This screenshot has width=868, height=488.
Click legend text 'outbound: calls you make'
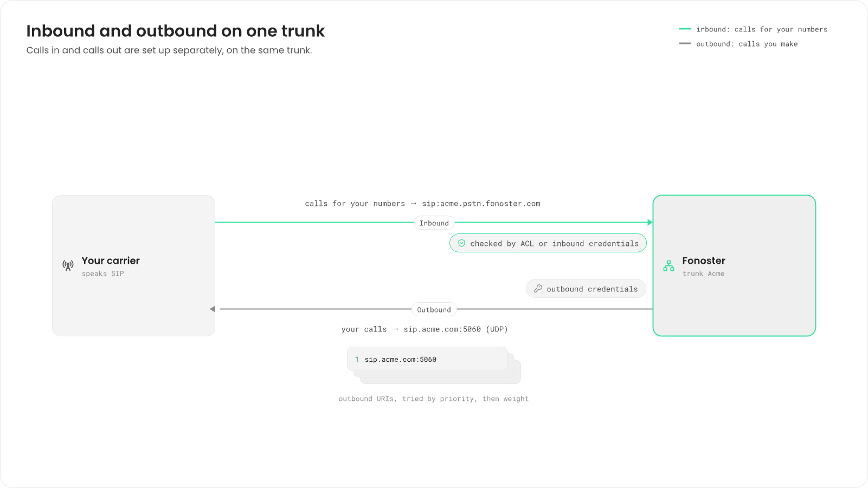[747, 44]
